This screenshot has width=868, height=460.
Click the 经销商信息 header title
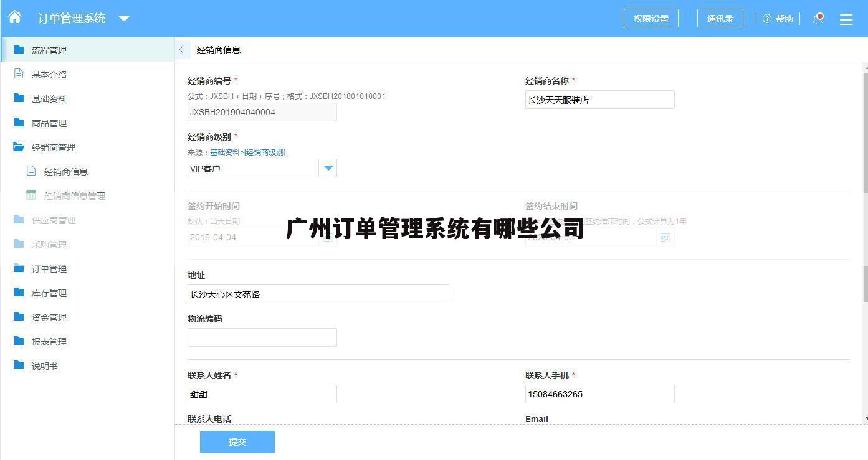pyautogui.click(x=219, y=50)
